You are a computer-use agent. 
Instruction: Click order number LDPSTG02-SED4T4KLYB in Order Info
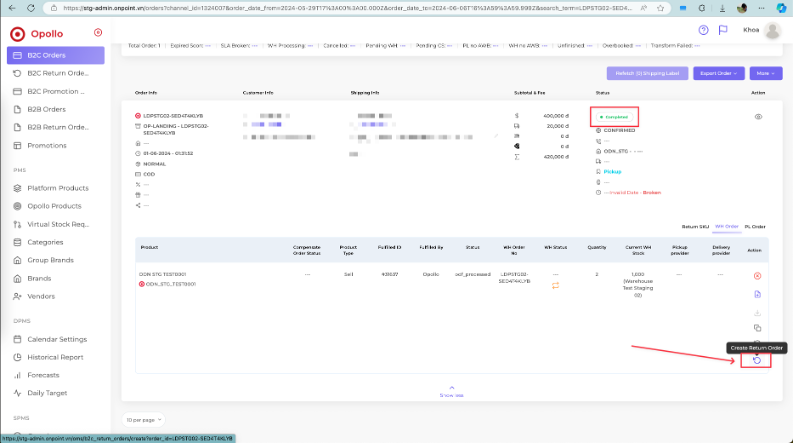(x=173, y=116)
